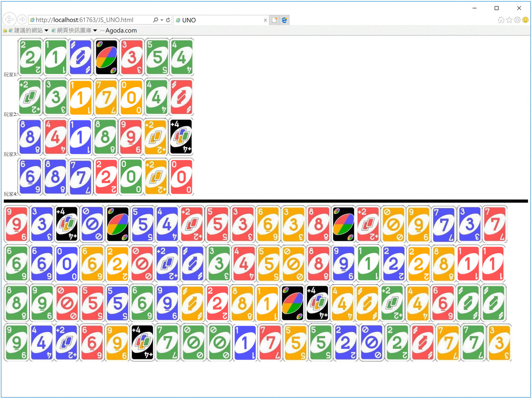The height and width of the screenshot is (399, 532).
Task: Open the settings gear icon
Action: pyautogui.click(x=517, y=20)
